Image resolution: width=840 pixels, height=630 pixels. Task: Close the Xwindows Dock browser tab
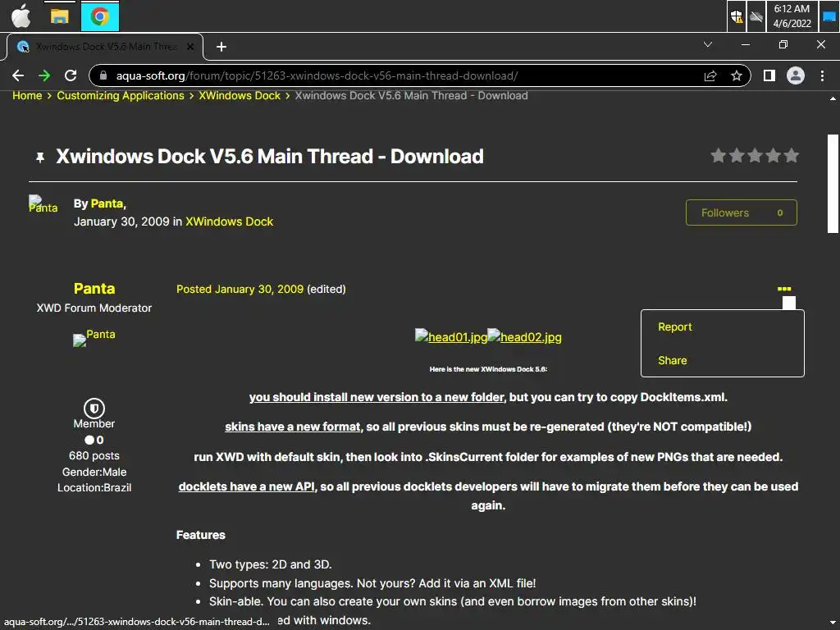pos(190,47)
